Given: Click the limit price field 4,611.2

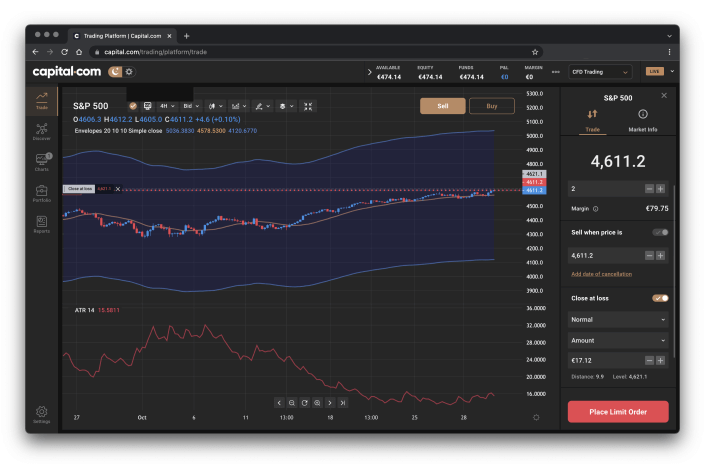Looking at the screenshot, I should point(605,255).
